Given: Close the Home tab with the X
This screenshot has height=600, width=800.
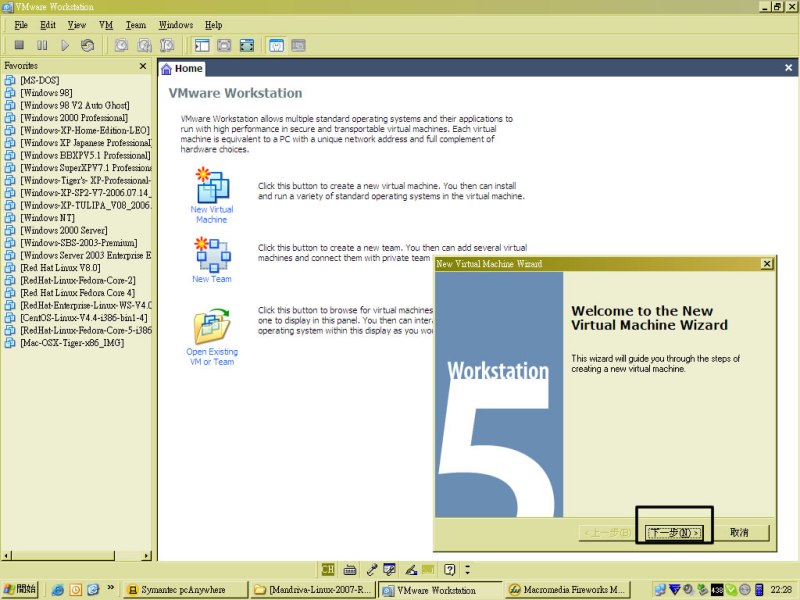Looking at the screenshot, I should point(788,67).
